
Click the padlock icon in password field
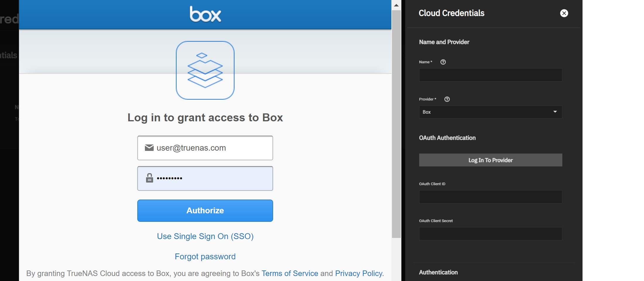[x=150, y=178]
